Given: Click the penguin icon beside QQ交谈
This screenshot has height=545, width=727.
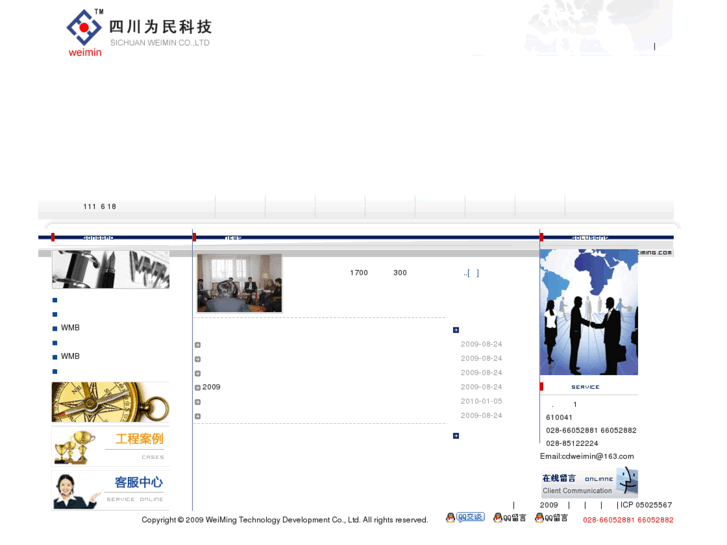Looking at the screenshot, I should (x=450, y=518).
